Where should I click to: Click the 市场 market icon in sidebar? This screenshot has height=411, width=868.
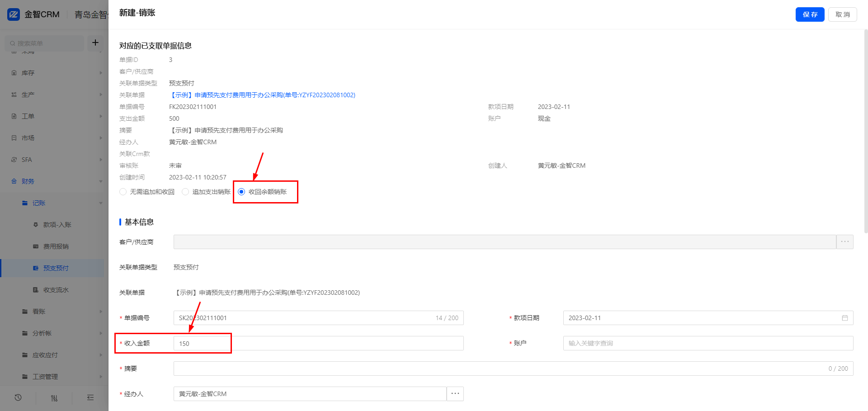[14, 138]
